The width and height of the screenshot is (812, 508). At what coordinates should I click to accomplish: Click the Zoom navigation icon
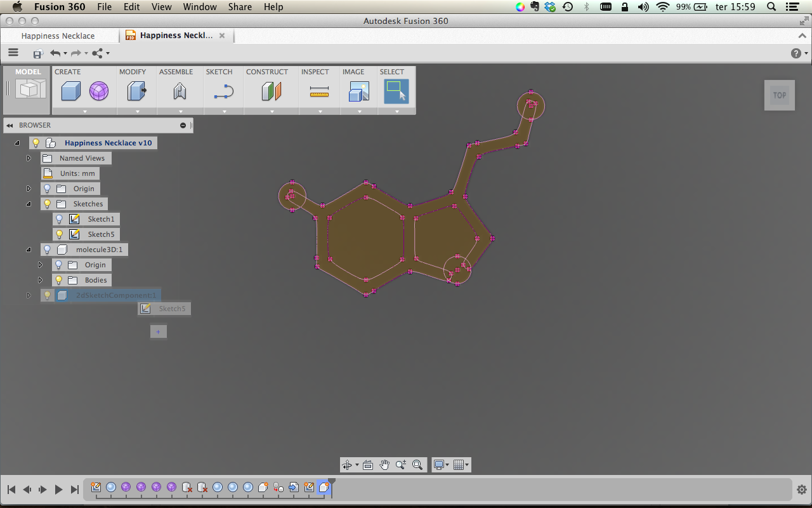tap(401, 465)
